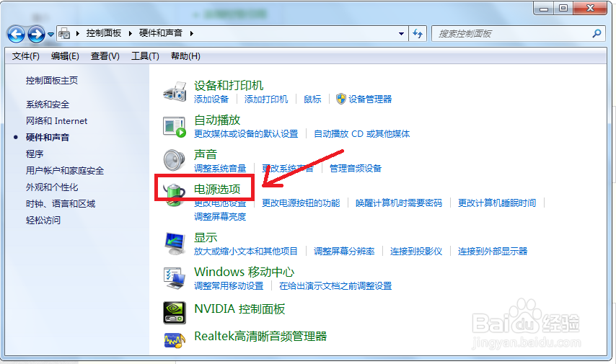616x364 pixels.
Task: Open 系统和安全 in sidebar
Action: (x=48, y=105)
